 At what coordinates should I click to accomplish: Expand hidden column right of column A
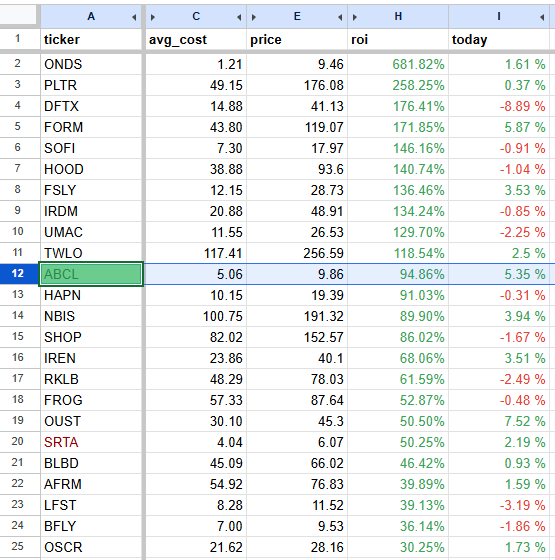[134, 17]
